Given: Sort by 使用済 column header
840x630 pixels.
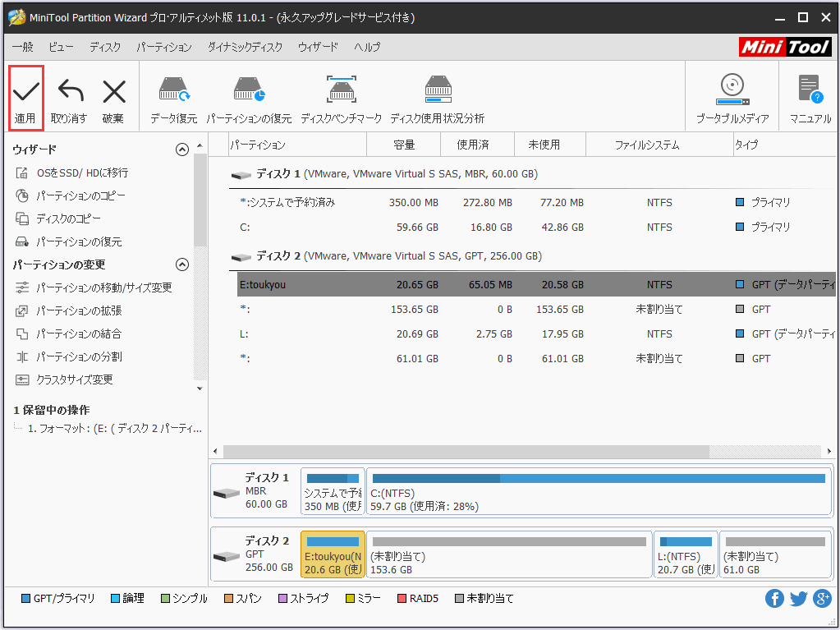Looking at the screenshot, I should tap(477, 145).
